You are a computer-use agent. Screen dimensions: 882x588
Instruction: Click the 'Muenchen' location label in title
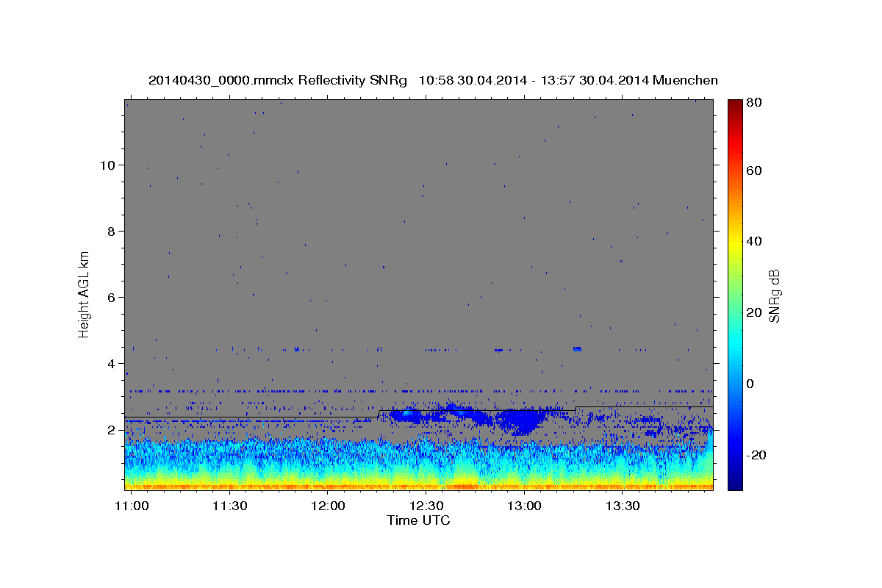[684, 80]
